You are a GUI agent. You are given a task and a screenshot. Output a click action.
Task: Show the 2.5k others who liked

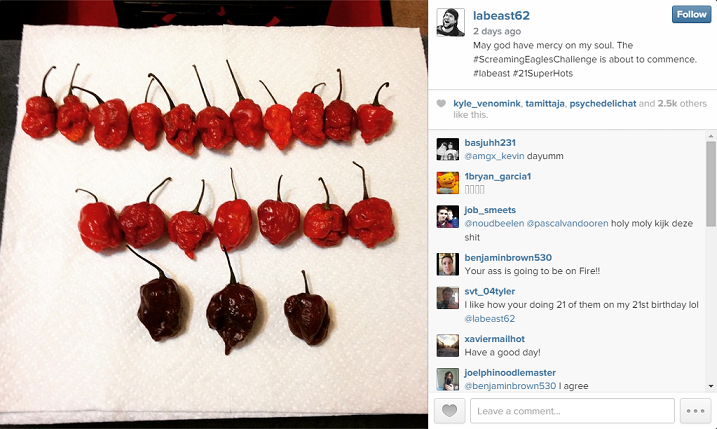[682, 103]
